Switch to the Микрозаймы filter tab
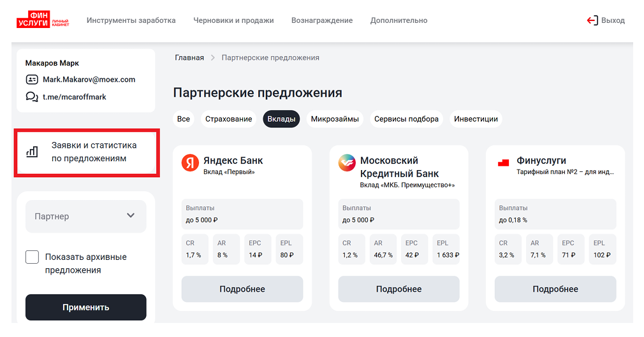644x337 pixels. pyautogui.click(x=334, y=119)
